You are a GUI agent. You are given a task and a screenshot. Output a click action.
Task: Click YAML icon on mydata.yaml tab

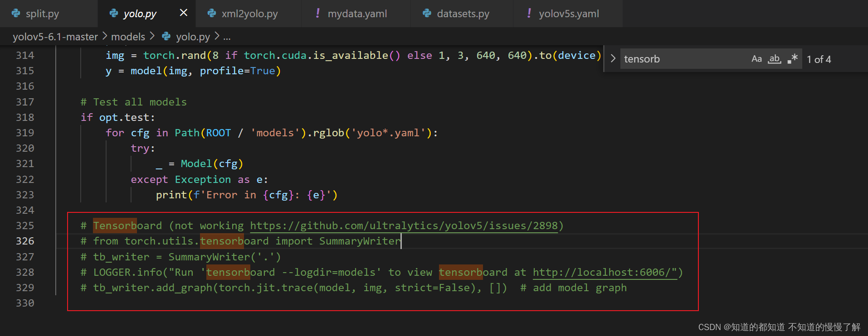[317, 13]
